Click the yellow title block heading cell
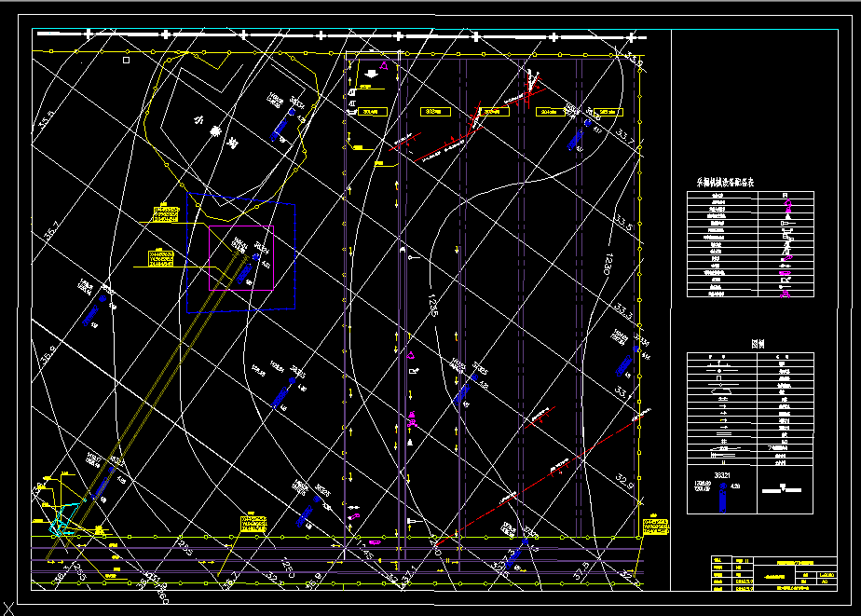Screen dimensions: 861x616 pos(795,563)
